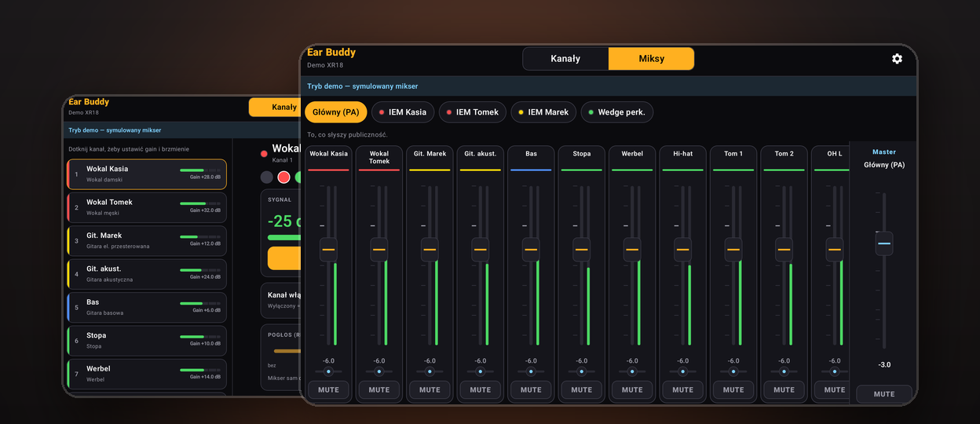Mute the Werbel channel strip

click(x=632, y=389)
